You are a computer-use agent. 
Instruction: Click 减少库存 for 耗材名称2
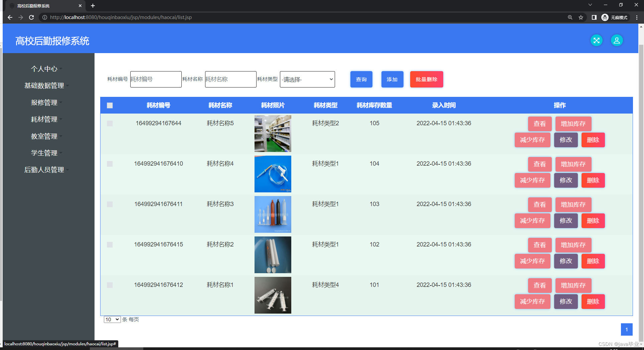532,261
